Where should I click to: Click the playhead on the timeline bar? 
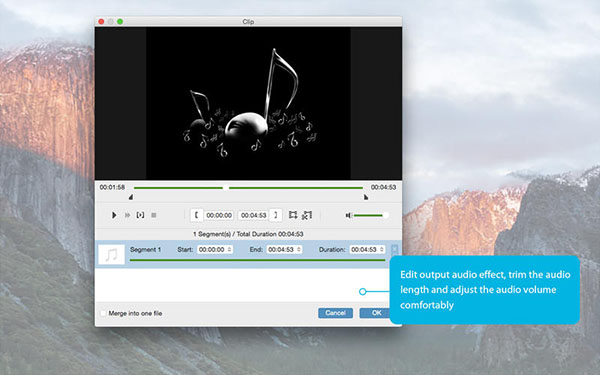pos(226,188)
